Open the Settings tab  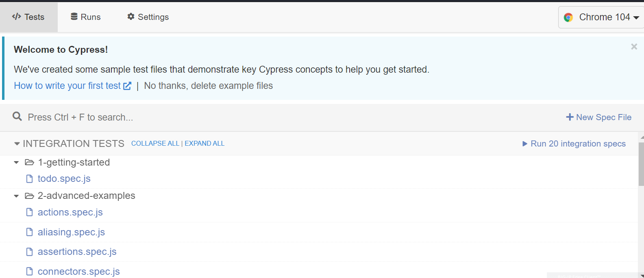click(148, 17)
